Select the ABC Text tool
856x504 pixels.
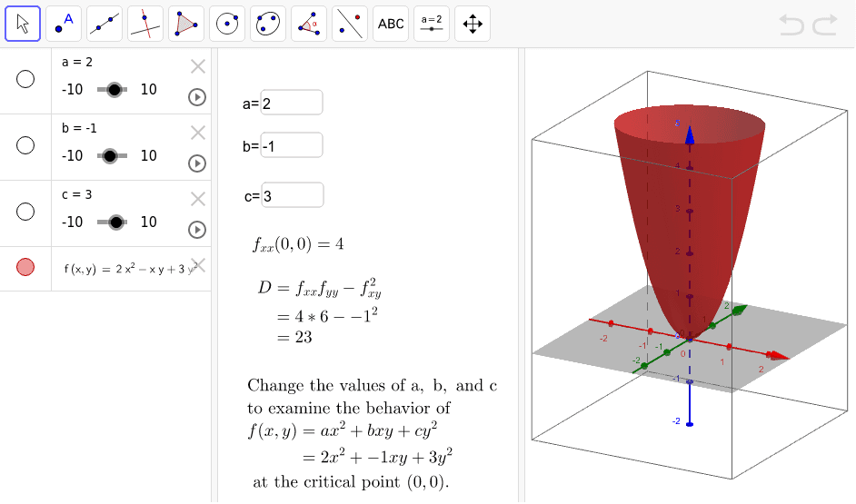[391, 24]
